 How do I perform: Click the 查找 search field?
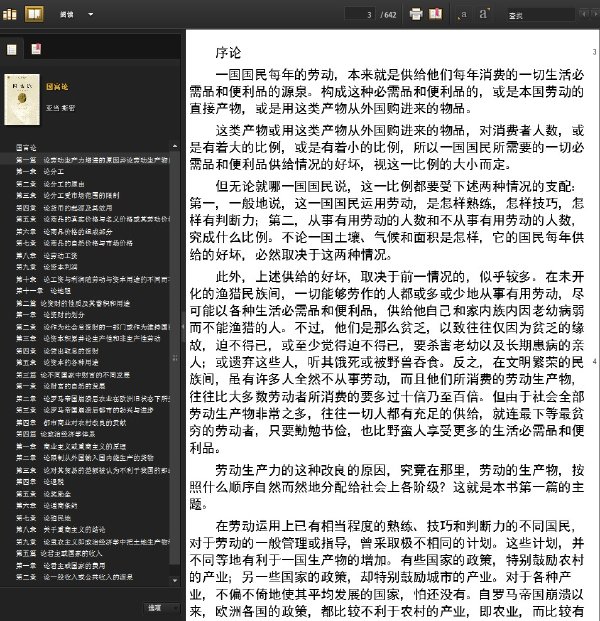[x=541, y=15]
